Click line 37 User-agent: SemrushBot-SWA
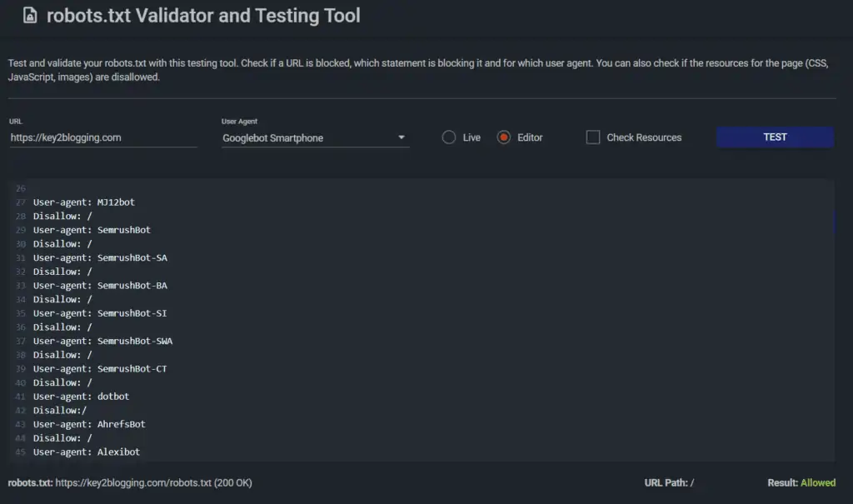The width and height of the screenshot is (853, 504). point(102,341)
